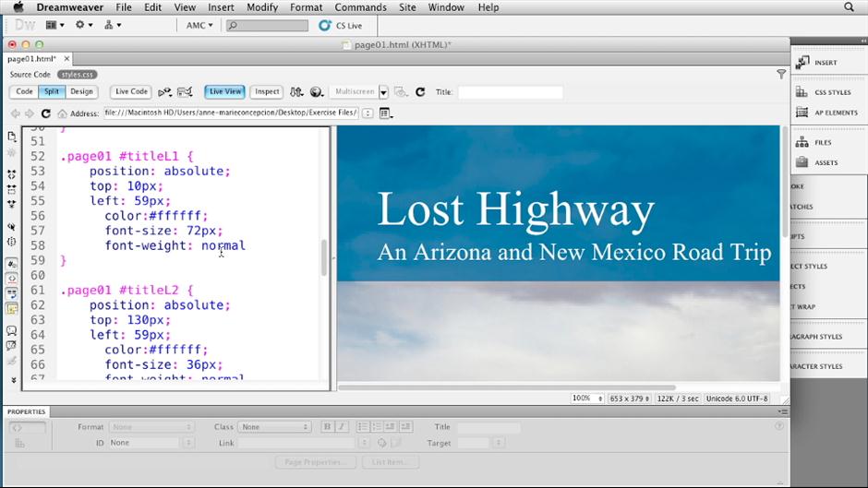Click the Open Documents coding toolbar icon

click(x=12, y=137)
